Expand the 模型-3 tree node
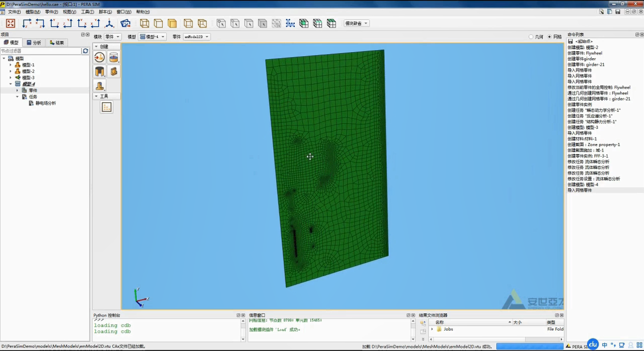 tap(10, 78)
